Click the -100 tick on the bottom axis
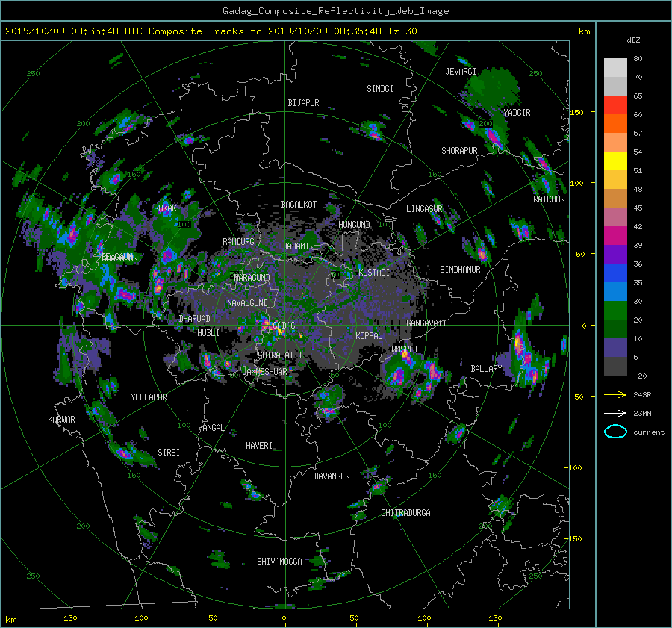The width and height of the screenshot is (672, 628). [x=139, y=618]
